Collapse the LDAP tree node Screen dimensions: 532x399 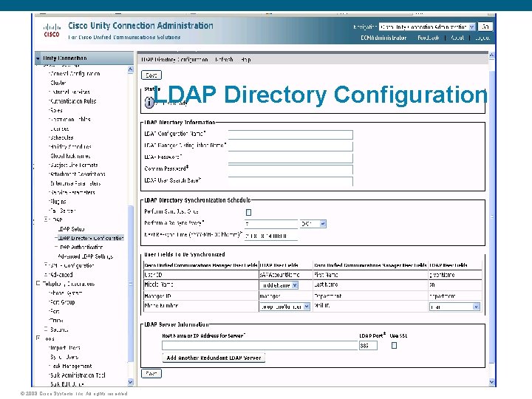click(x=46, y=219)
